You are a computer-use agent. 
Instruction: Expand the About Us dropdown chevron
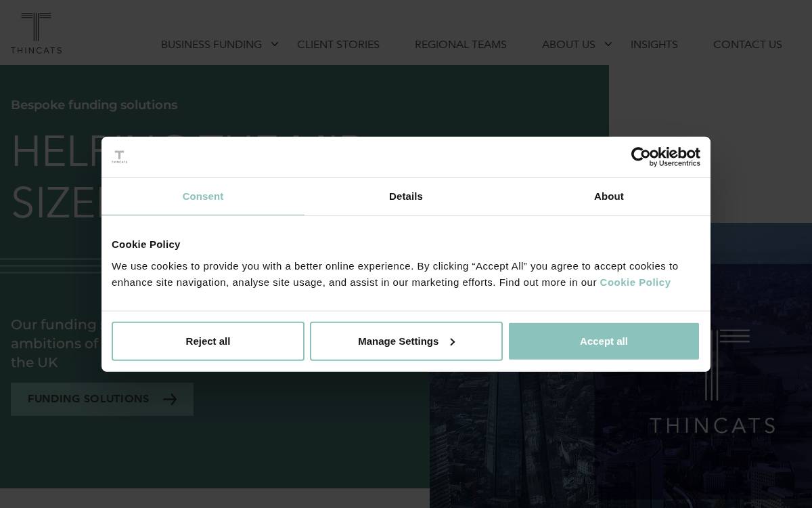[608, 44]
